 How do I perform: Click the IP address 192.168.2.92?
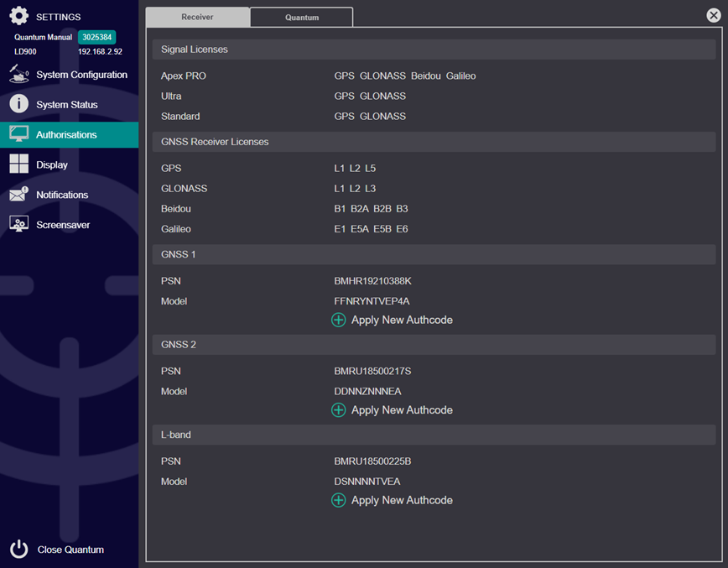pyautogui.click(x=100, y=52)
